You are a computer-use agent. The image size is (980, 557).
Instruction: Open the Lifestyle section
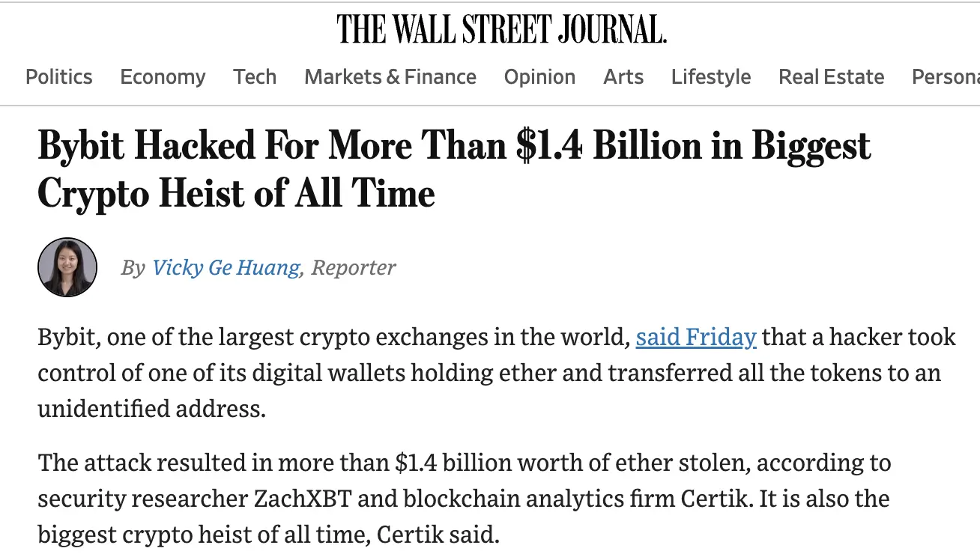coord(710,76)
